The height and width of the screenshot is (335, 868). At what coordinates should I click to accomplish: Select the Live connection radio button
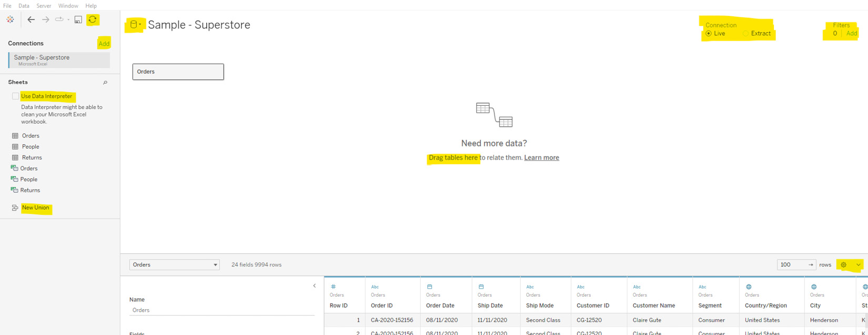click(x=709, y=34)
